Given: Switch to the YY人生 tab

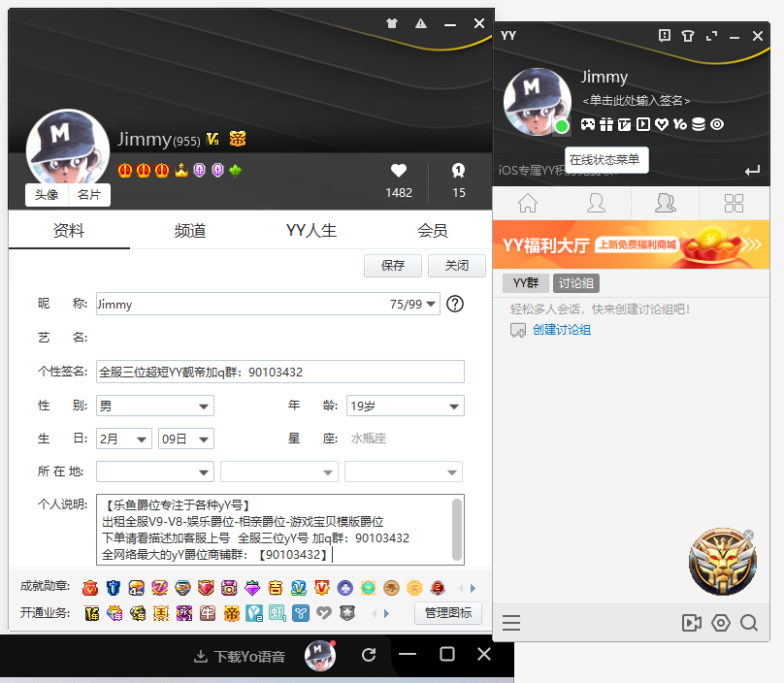Looking at the screenshot, I should coord(311,231).
